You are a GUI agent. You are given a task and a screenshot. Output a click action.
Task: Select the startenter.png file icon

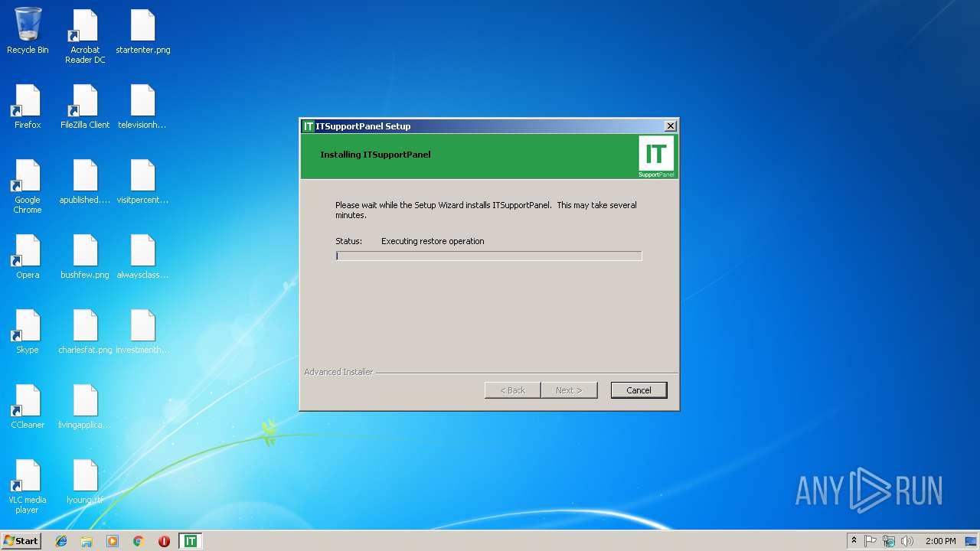coord(143,31)
